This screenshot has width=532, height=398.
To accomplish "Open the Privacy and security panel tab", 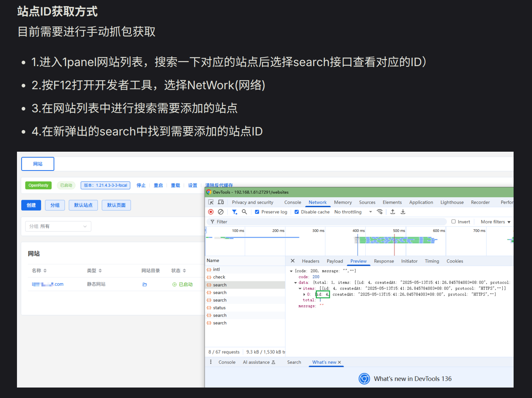I will [253, 202].
